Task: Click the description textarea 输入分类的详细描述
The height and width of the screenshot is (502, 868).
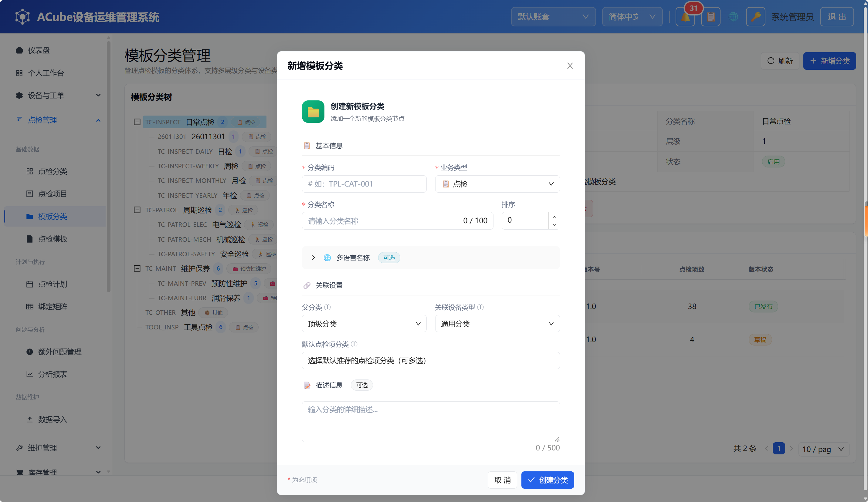Action: point(431,421)
